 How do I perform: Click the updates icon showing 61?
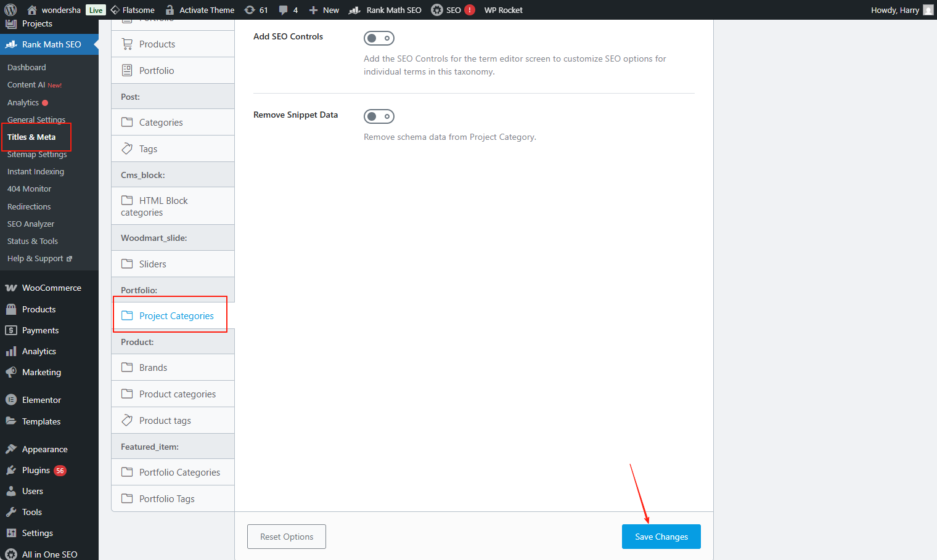(250, 10)
